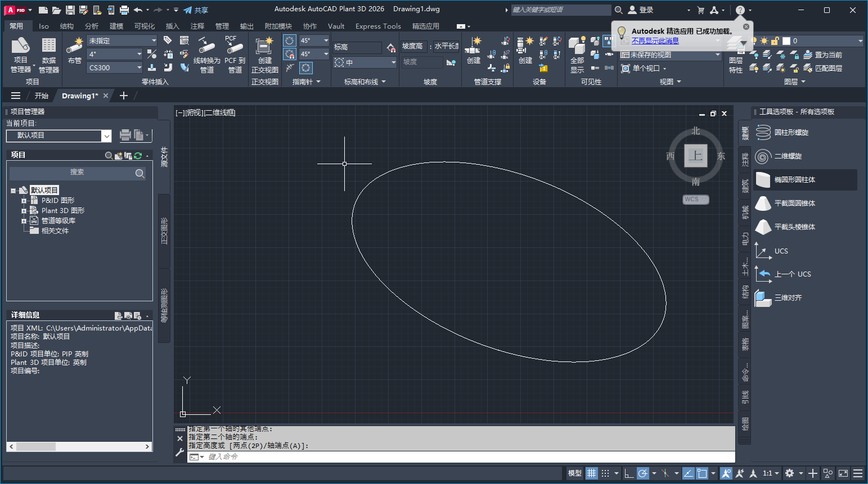Click the PCF 到管道 (PCF to pipe) tool
The width and height of the screenshot is (868, 484).
tap(235, 55)
